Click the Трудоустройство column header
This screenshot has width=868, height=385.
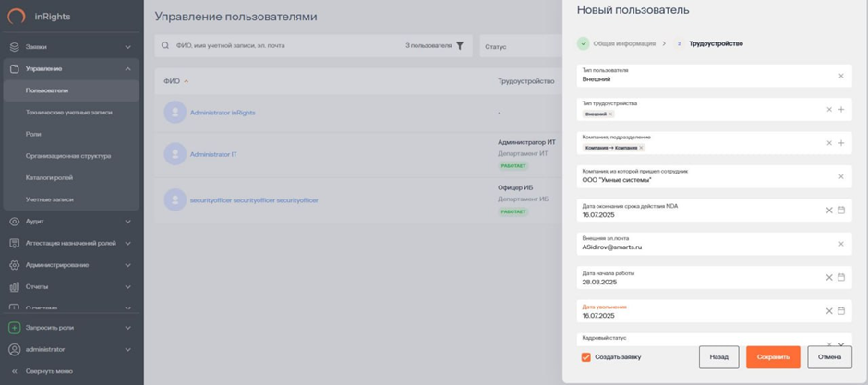tap(526, 81)
